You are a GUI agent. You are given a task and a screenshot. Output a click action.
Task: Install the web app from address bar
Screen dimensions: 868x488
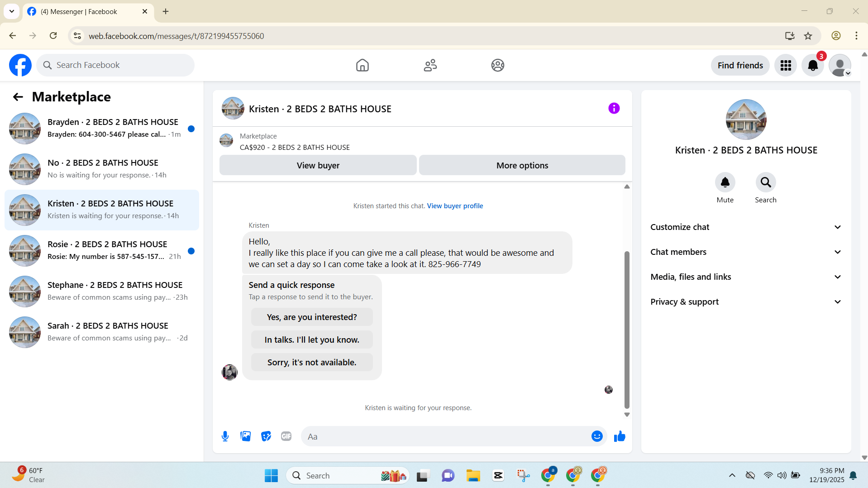click(790, 36)
